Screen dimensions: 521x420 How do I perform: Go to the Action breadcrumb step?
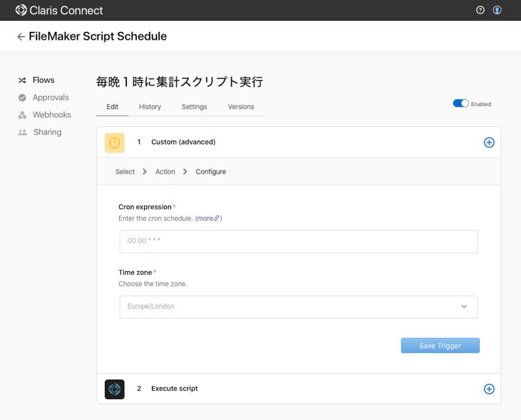pos(165,171)
